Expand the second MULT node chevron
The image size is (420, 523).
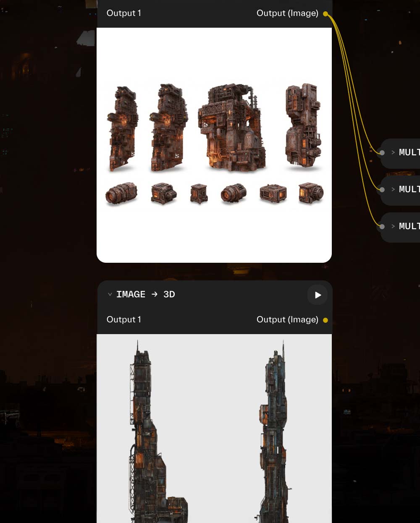pos(393,189)
